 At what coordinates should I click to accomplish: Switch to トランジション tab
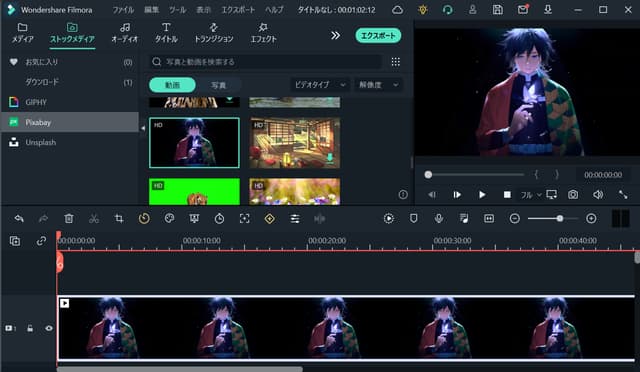click(x=213, y=33)
